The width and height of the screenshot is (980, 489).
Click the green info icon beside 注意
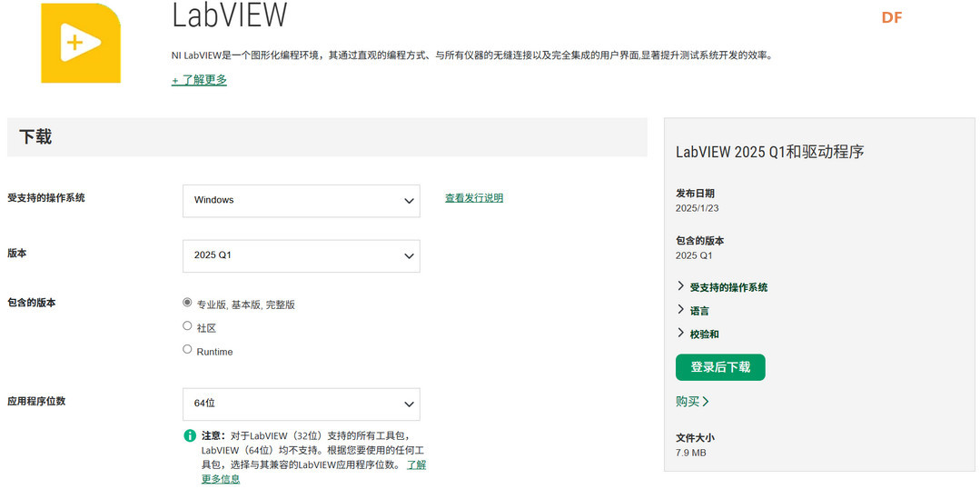coord(190,435)
